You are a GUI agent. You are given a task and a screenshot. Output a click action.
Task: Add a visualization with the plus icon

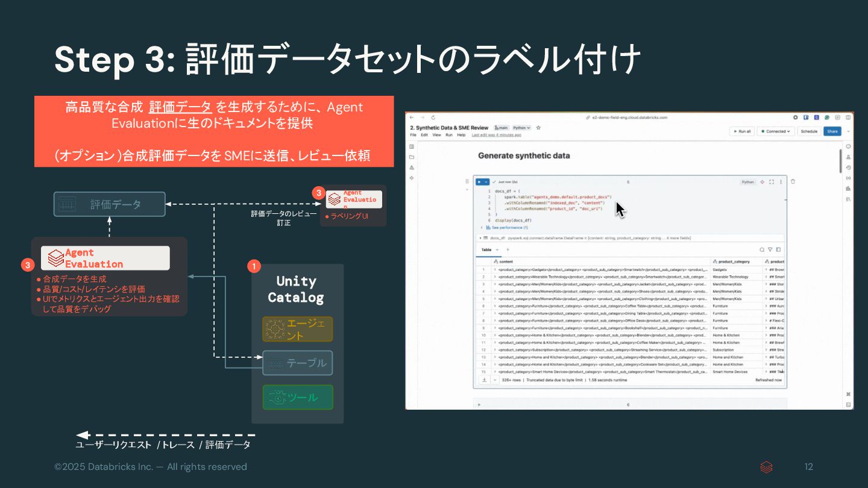(508, 249)
